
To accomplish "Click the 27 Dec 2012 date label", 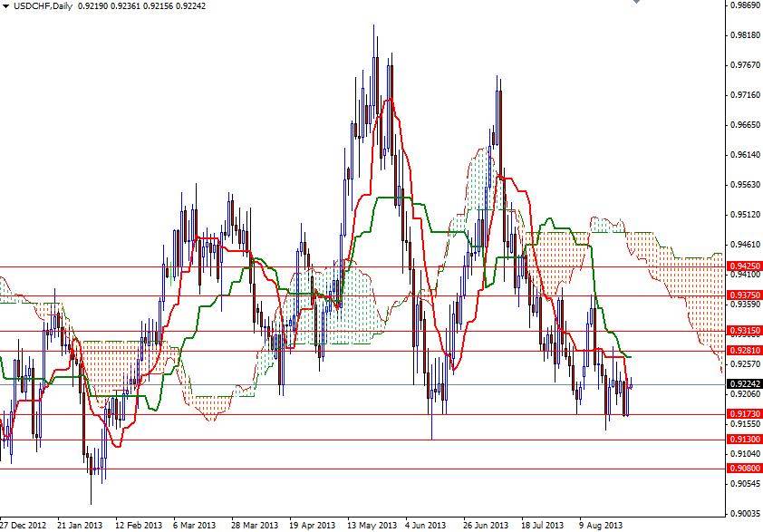I will (24, 525).
